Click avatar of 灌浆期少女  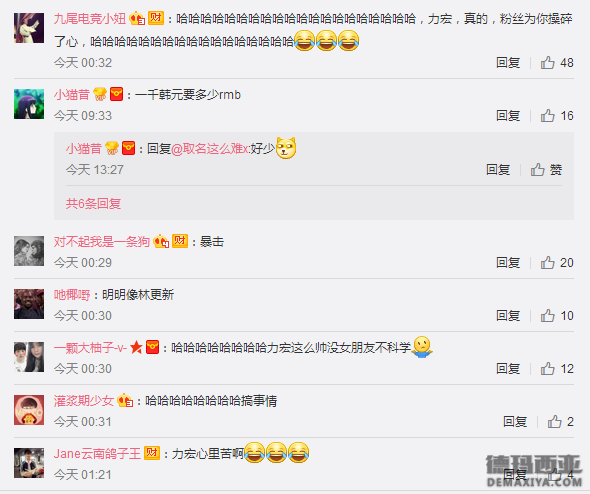(29, 410)
